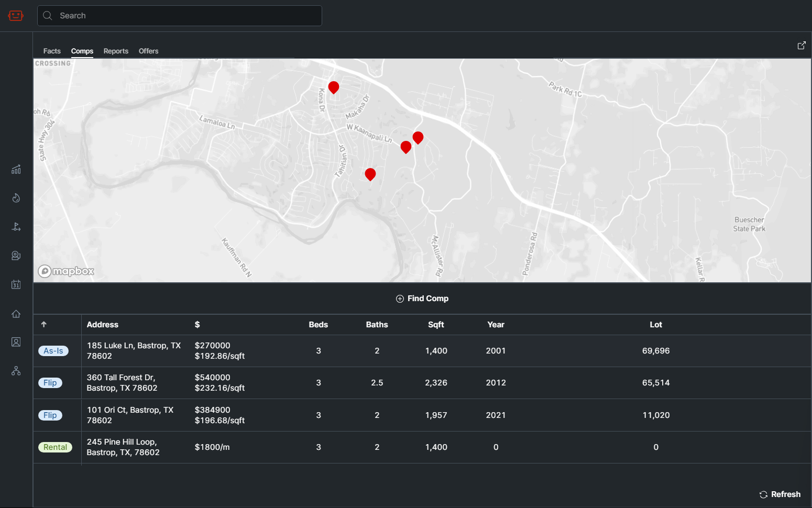Select the As-Is tag for 185 Luke Ln
This screenshot has height=508, width=812.
[53, 351]
